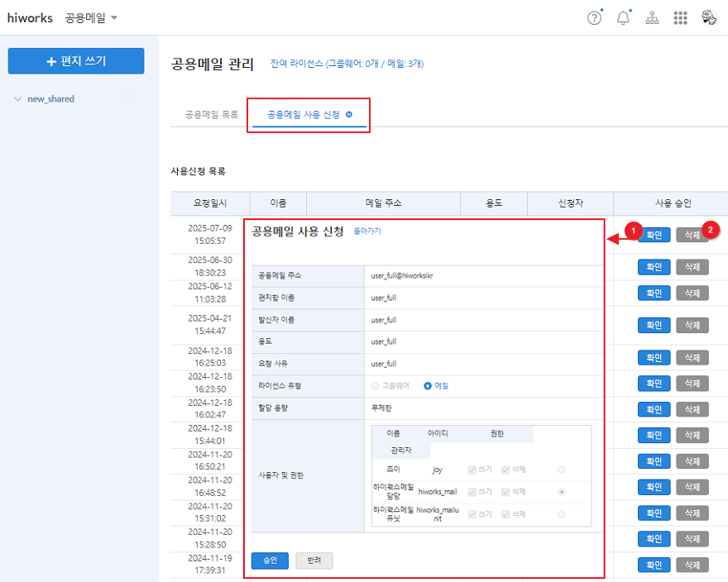The height and width of the screenshot is (582, 728).
Task: Click the 반려 reject button
Action: click(x=314, y=561)
